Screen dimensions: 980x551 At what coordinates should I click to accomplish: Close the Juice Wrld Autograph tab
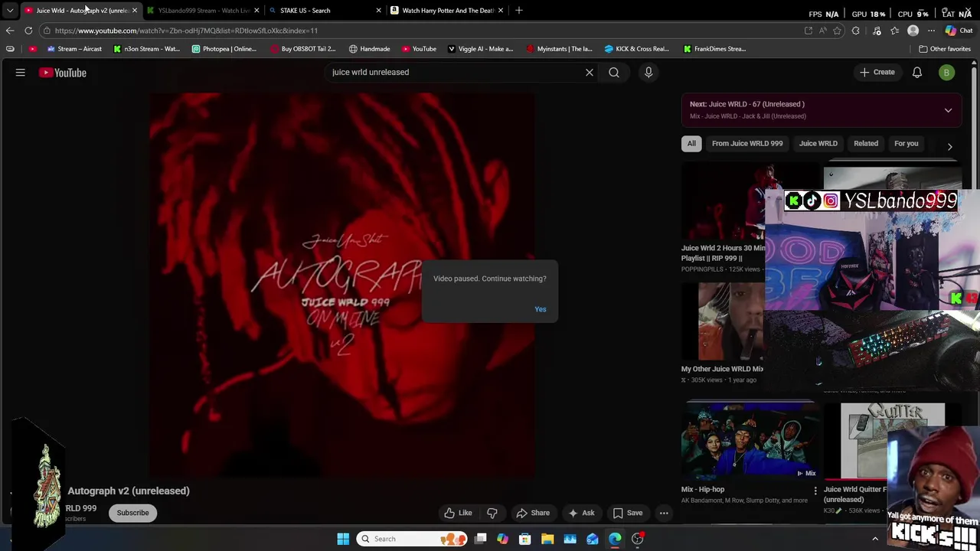[134, 10]
